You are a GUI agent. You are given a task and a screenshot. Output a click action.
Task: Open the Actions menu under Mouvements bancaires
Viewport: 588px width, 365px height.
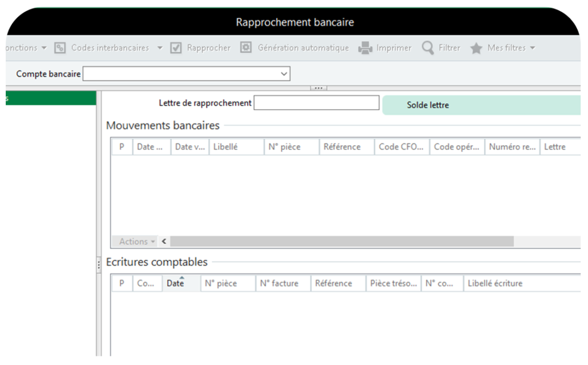(x=137, y=242)
